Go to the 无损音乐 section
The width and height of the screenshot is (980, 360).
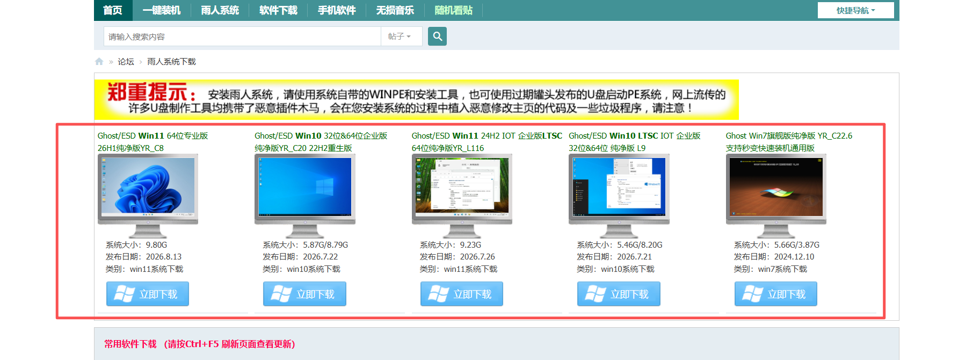[395, 10]
